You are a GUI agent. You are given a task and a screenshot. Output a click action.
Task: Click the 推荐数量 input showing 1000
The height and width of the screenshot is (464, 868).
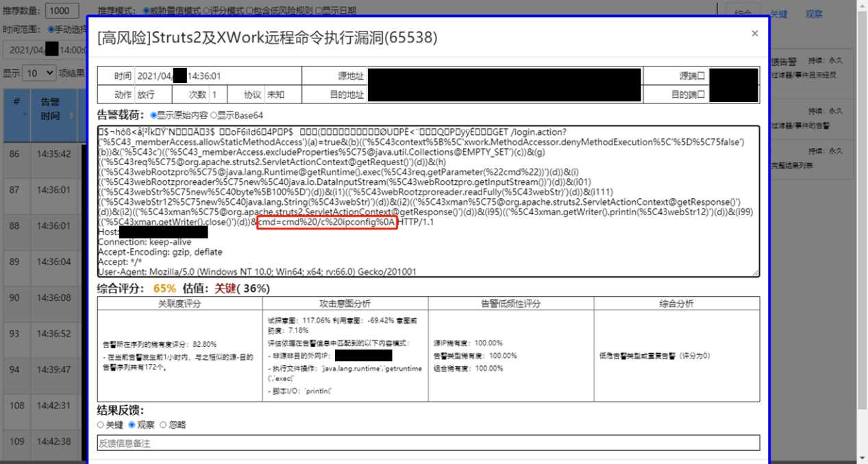tap(62, 10)
